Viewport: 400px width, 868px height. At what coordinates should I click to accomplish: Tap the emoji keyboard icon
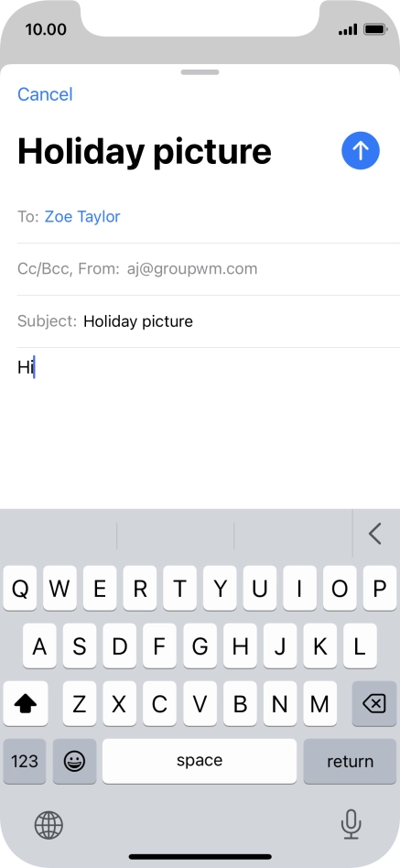pos(75,761)
